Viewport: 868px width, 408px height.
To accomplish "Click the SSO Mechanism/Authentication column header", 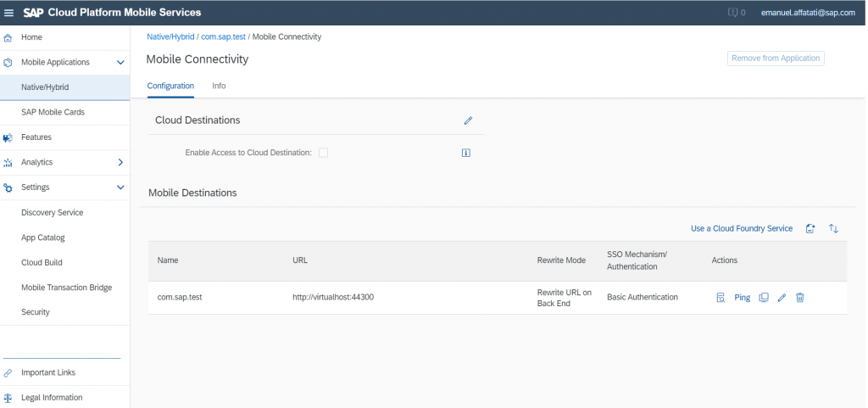I will click(637, 260).
